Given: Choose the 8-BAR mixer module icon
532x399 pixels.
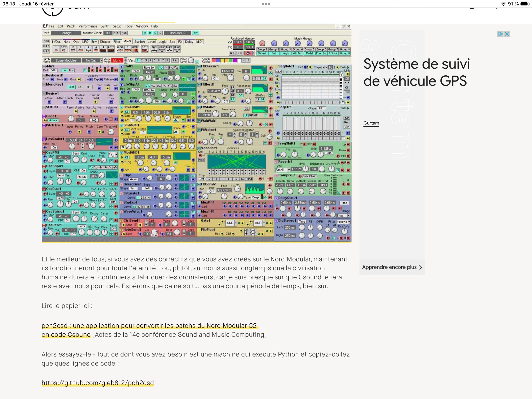Looking at the screenshot, I should (x=120, y=49).
